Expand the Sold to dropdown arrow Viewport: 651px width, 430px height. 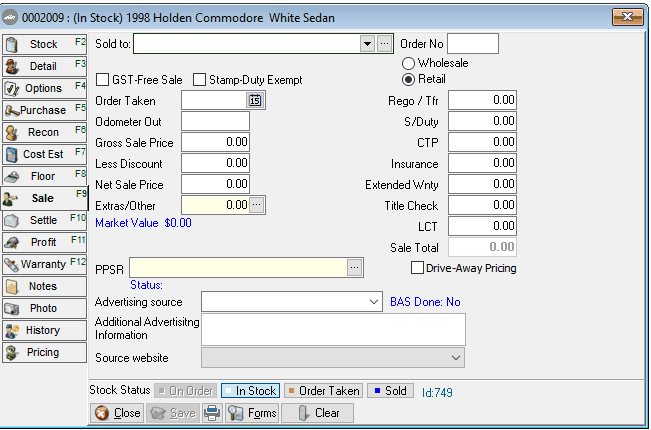click(367, 44)
